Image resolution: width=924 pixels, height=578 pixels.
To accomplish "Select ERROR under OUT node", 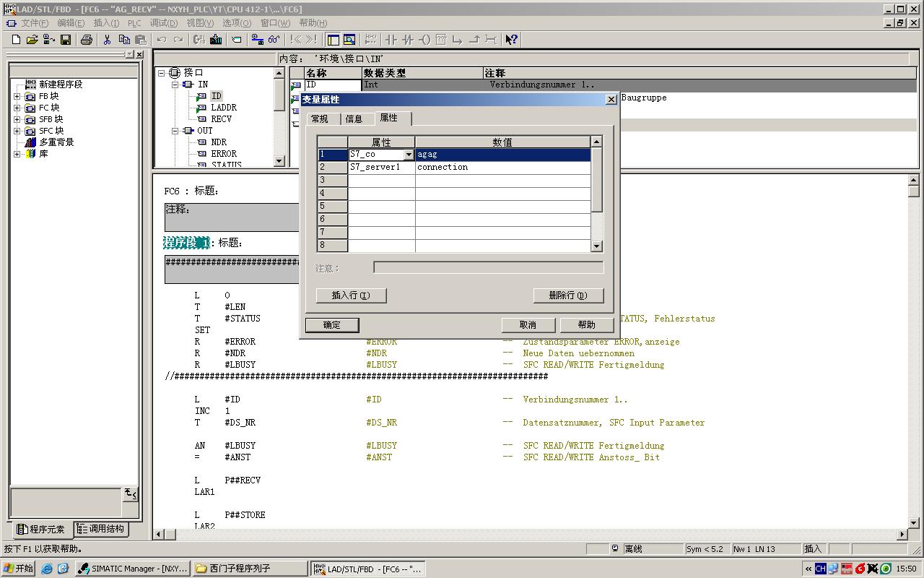I will (224, 154).
